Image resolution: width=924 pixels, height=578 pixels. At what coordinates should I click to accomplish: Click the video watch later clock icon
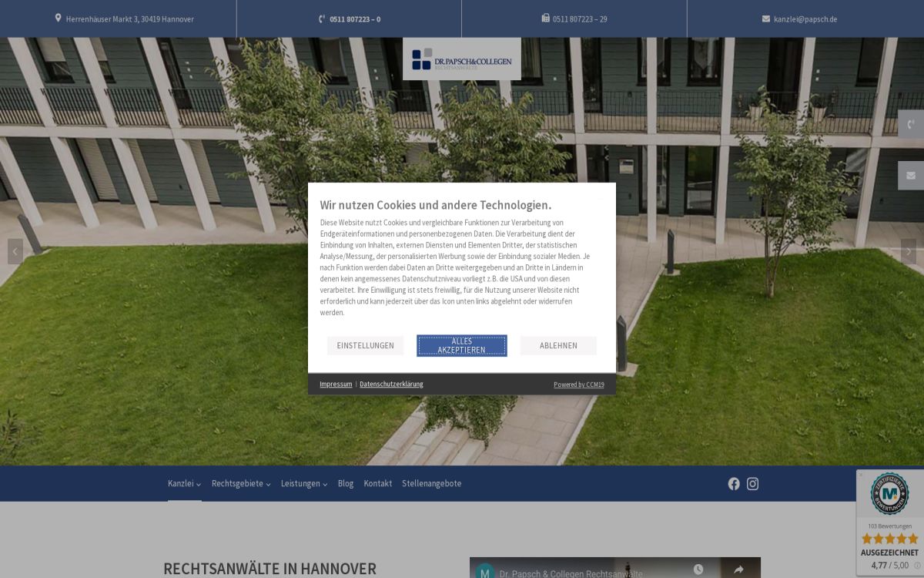coord(698,570)
